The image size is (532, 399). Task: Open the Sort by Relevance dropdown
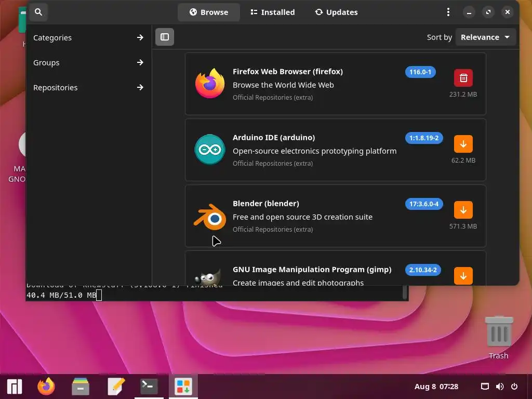486,37
